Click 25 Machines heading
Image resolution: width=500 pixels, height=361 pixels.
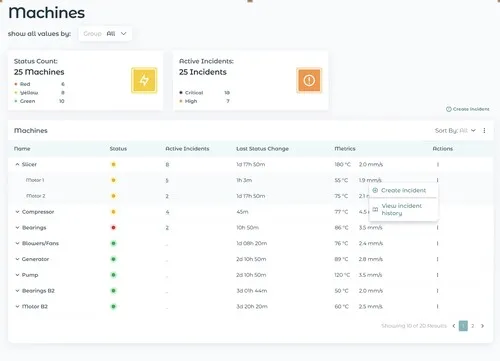39,72
